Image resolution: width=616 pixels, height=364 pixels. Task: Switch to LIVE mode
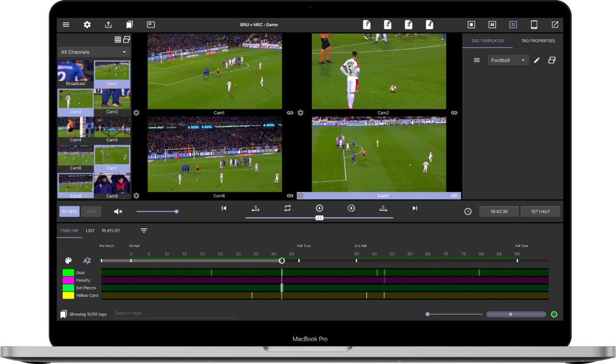pos(91,211)
